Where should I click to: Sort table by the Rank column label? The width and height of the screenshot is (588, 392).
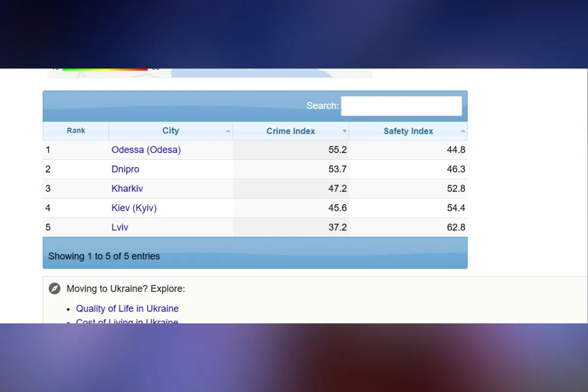[76, 131]
